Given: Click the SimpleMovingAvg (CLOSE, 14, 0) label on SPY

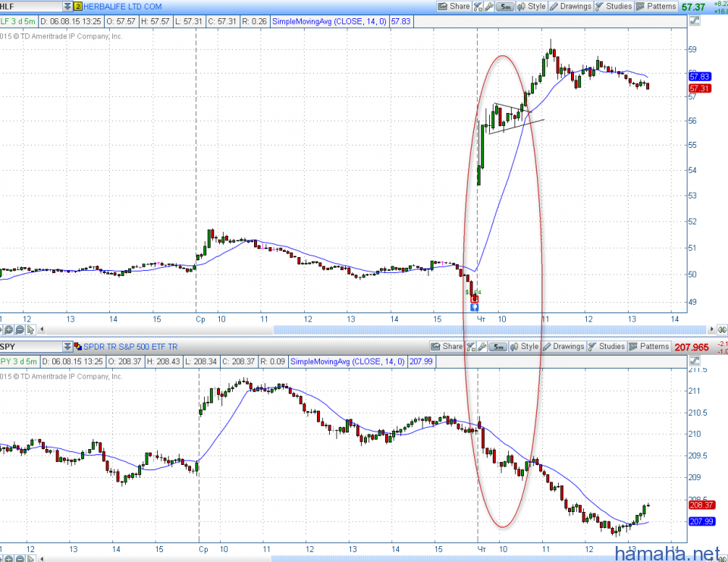Looking at the screenshot, I should [347, 361].
